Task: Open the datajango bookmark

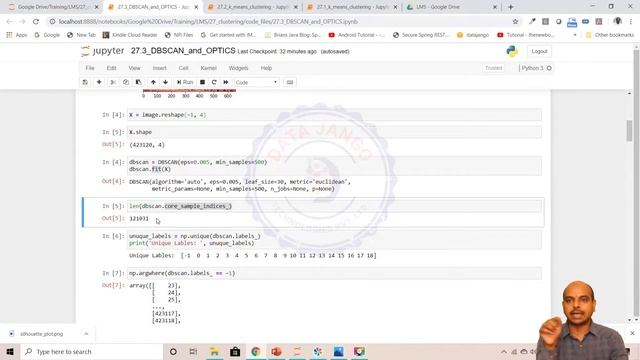Action: point(473,35)
